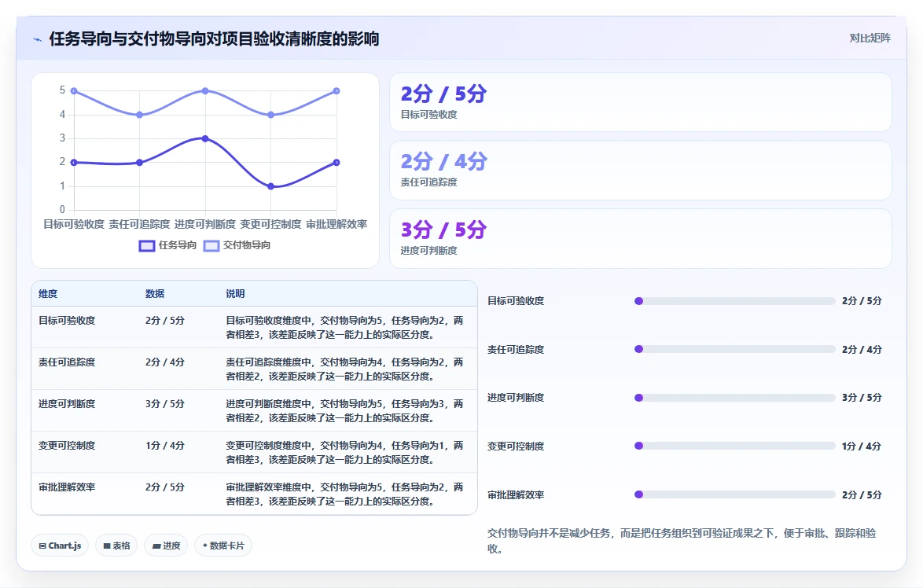The height and width of the screenshot is (588, 923).
Task: Click the 维度 column header
Action: point(48,294)
